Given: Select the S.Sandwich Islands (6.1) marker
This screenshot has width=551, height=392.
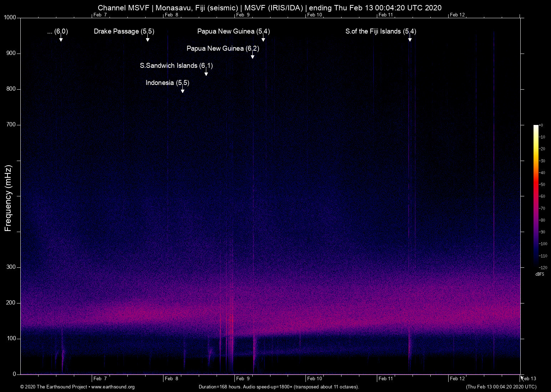Looking at the screenshot, I should pos(206,73).
